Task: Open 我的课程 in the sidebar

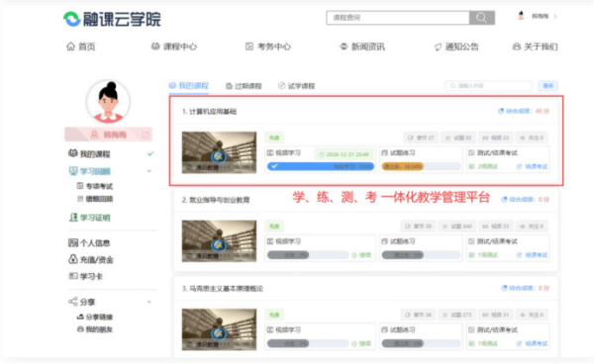Action: [x=89, y=154]
